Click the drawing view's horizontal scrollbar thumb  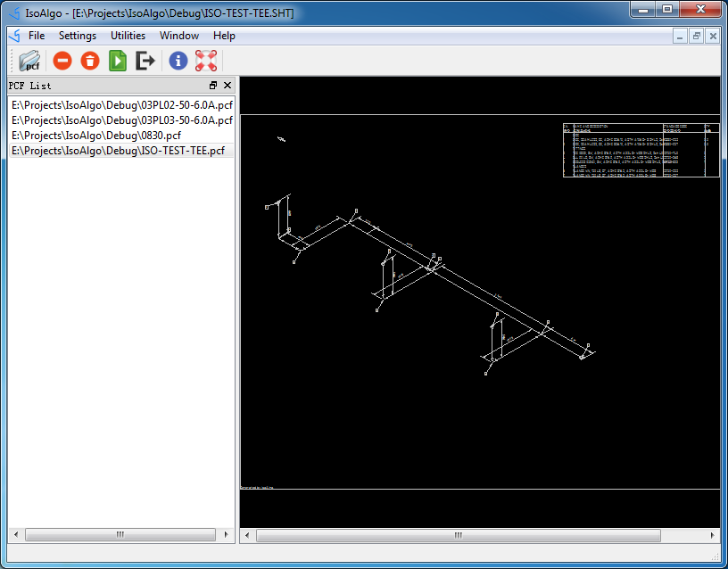click(x=459, y=536)
